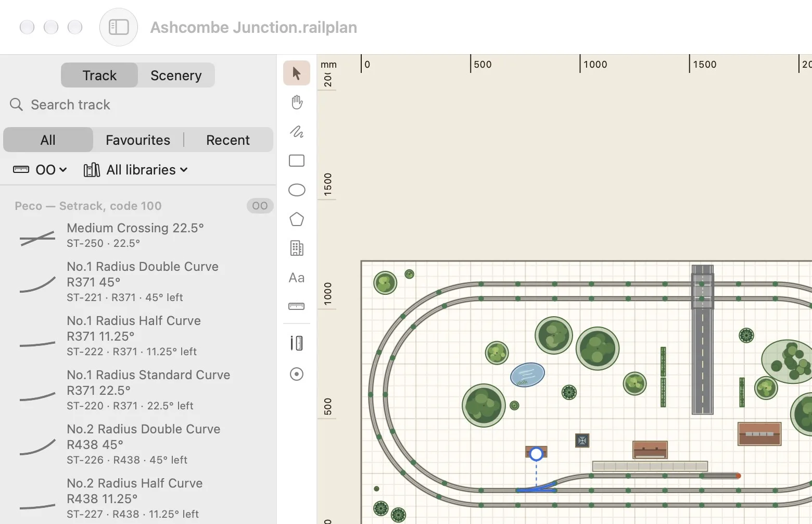Click the small square teal building
The image size is (812, 524).
pos(582,441)
